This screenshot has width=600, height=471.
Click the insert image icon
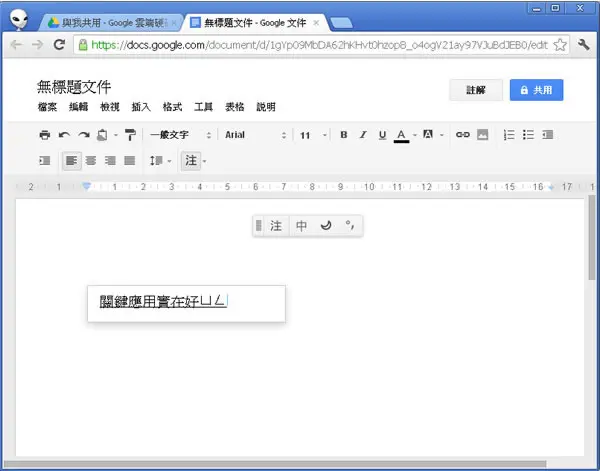(483, 135)
